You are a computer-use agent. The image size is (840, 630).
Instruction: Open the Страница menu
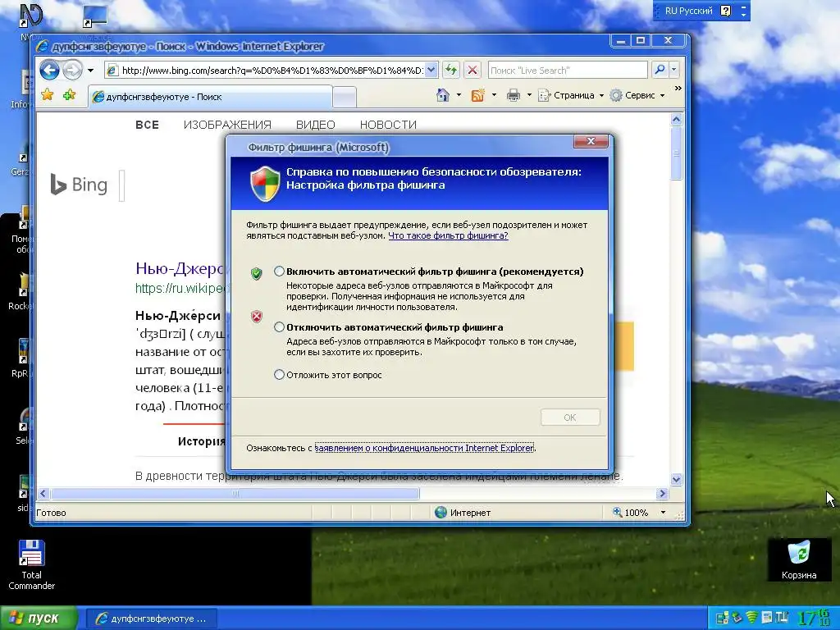click(x=571, y=95)
